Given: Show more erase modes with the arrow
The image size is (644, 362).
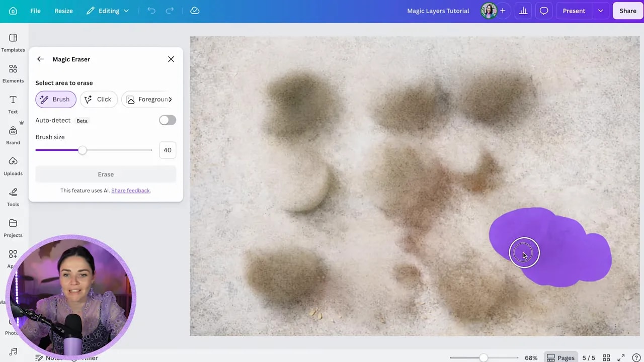Looking at the screenshot, I should coord(170,100).
